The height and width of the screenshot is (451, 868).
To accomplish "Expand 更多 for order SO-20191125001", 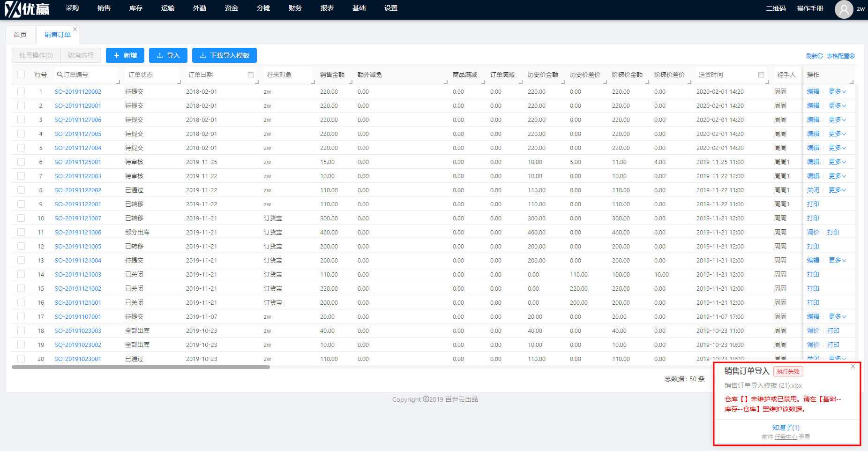I will tap(837, 162).
